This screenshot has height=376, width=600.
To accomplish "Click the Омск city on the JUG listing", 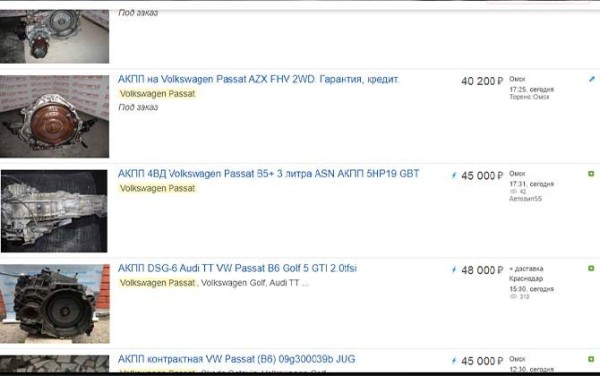I will click(x=517, y=359).
